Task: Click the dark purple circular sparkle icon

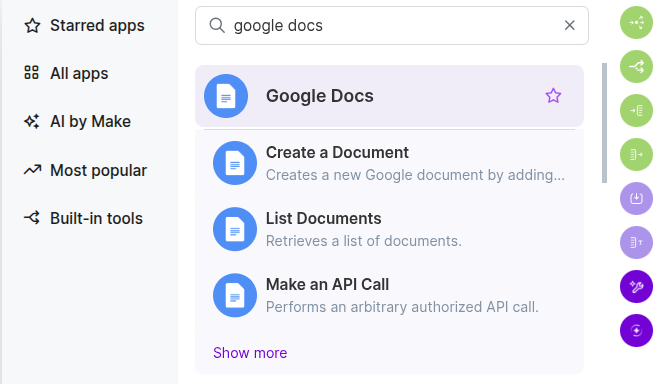Action: (x=637, y=331)
